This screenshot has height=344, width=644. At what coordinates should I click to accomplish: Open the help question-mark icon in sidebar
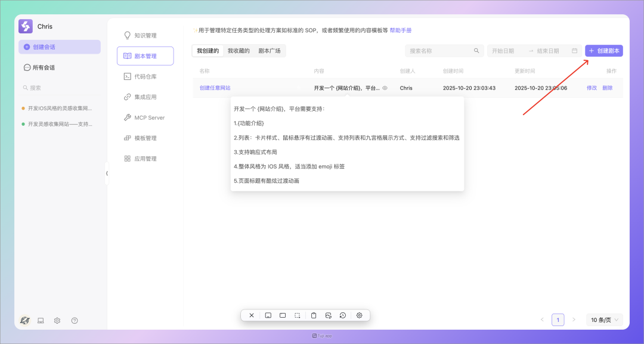tap(75, 320)
